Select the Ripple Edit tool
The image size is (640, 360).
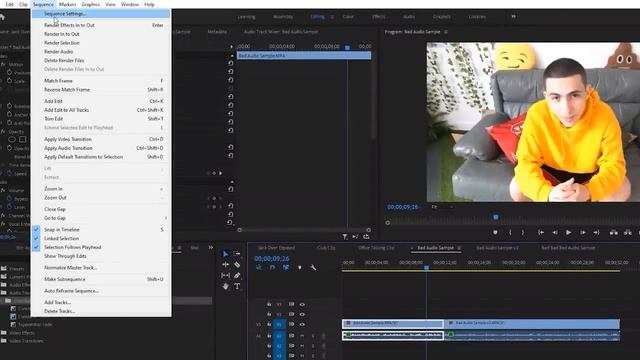tap(225, 264)
